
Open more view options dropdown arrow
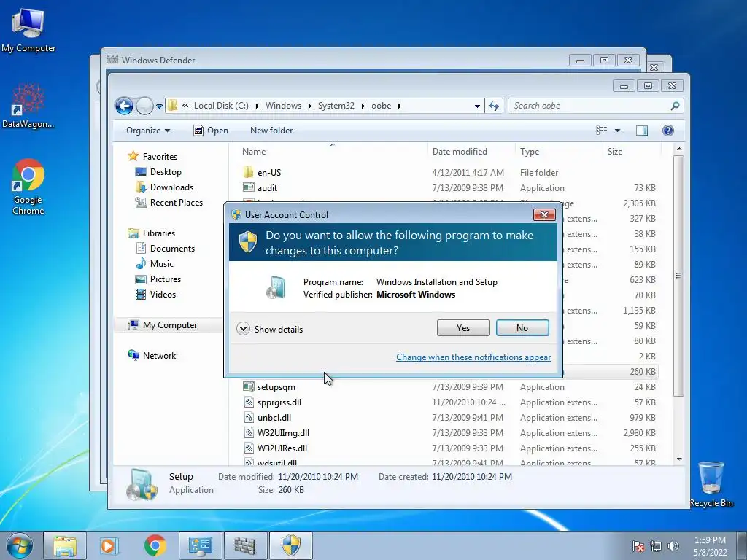[x=617, y=131]
